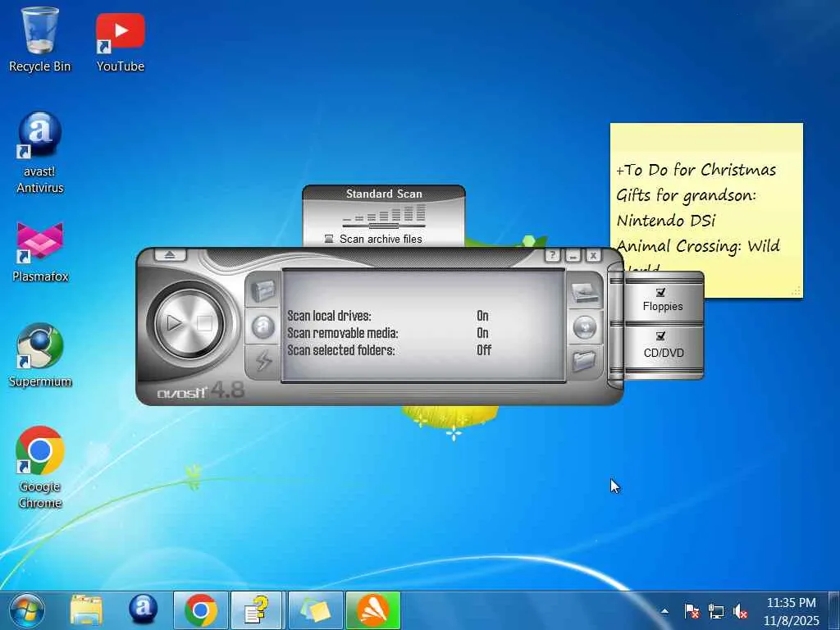840x630 pixels.
Task: Close the avast player window
Action: point(593,256)
